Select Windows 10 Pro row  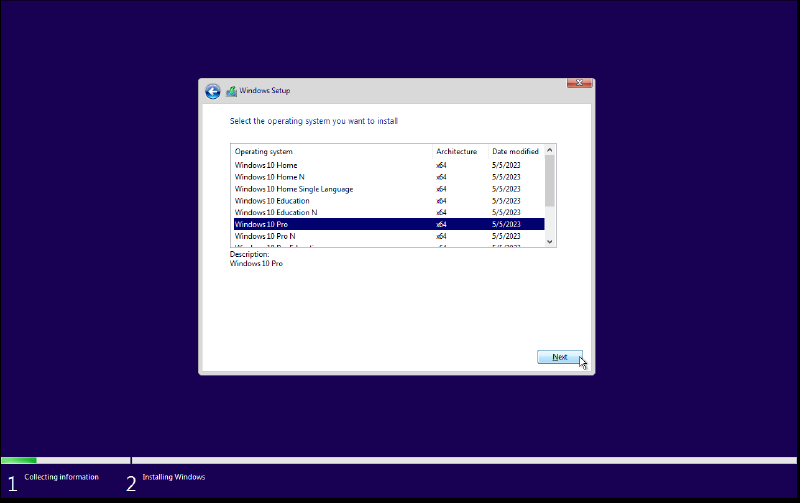pyautogui.click(x=389, y=224)
